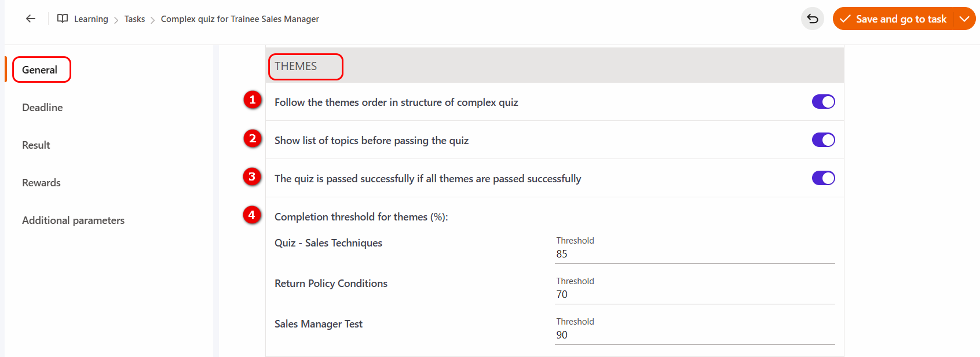Click the back arrow icon

click(31, 19)
